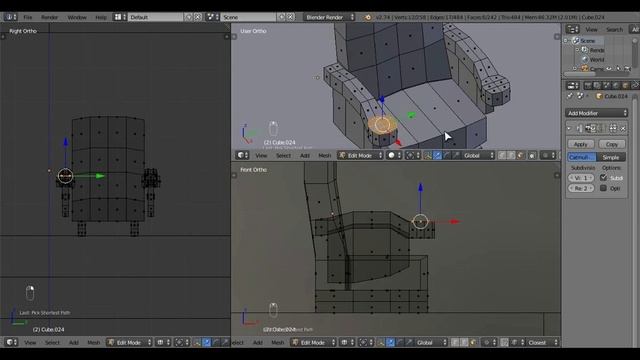Adjust View subdivisions slider field

click(581, 178)
